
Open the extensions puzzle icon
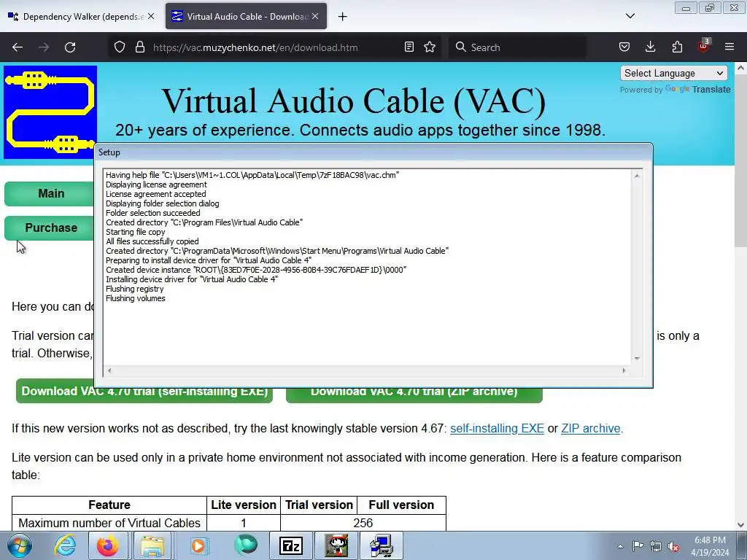677,47
